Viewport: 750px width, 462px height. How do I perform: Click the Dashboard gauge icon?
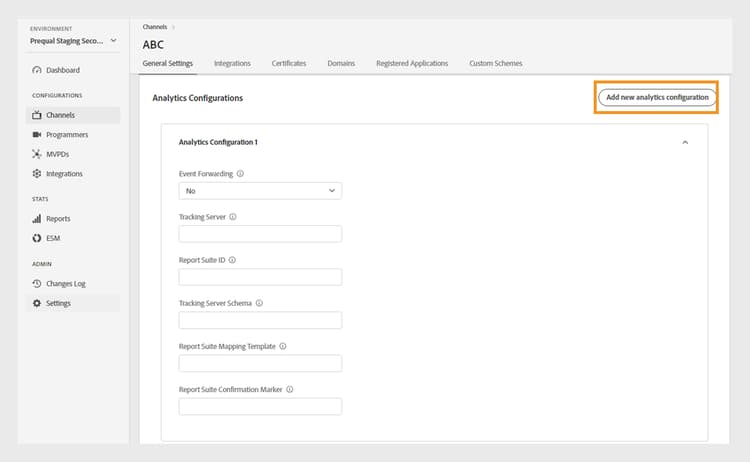coord(37,70)
